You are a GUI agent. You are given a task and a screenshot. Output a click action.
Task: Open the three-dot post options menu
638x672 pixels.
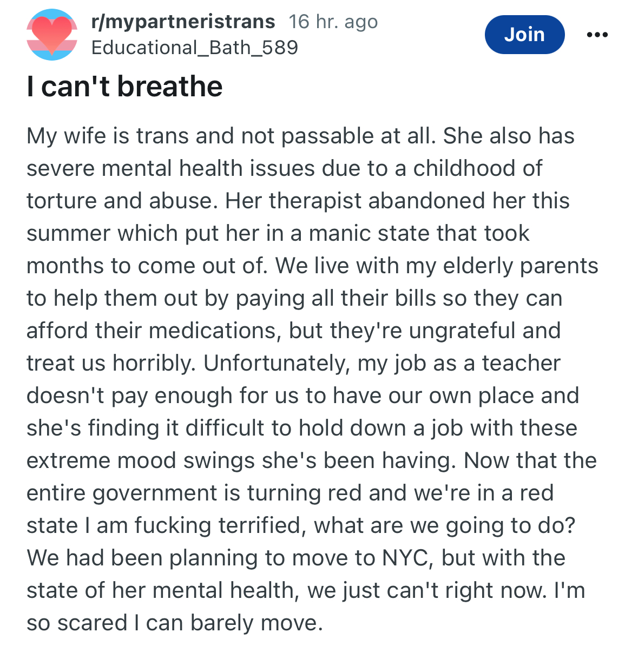597,35
